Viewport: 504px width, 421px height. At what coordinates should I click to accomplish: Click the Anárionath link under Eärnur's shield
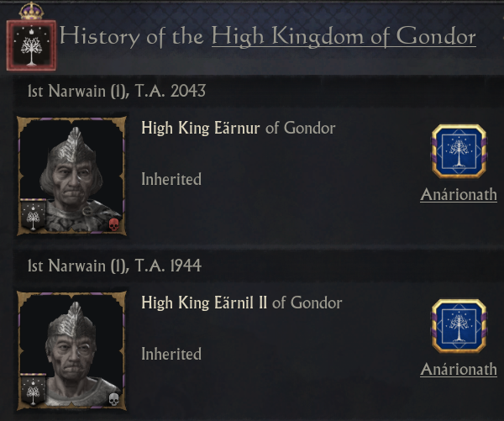point(459,195)
